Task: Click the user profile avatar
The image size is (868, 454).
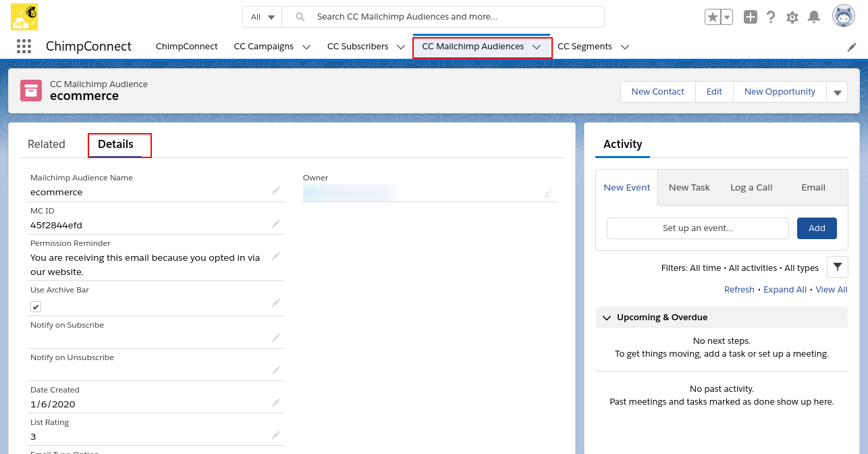Action: click(x=843, y=16)
